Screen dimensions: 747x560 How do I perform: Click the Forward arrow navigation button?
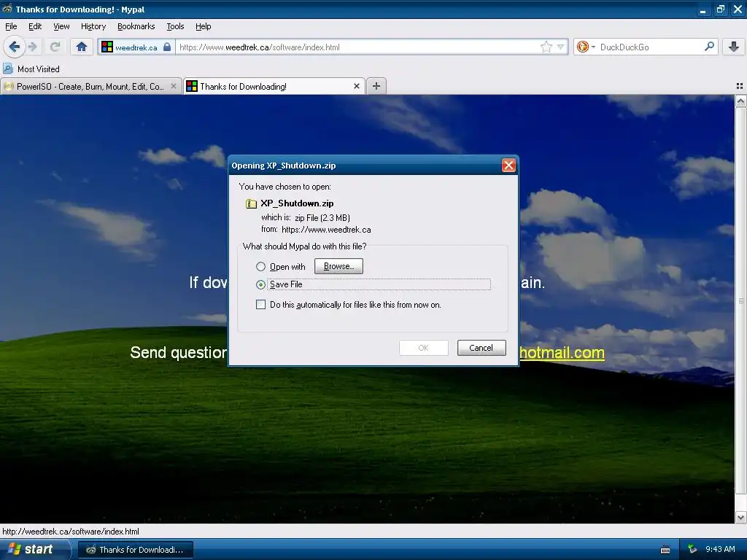click(x=32, y=47)
